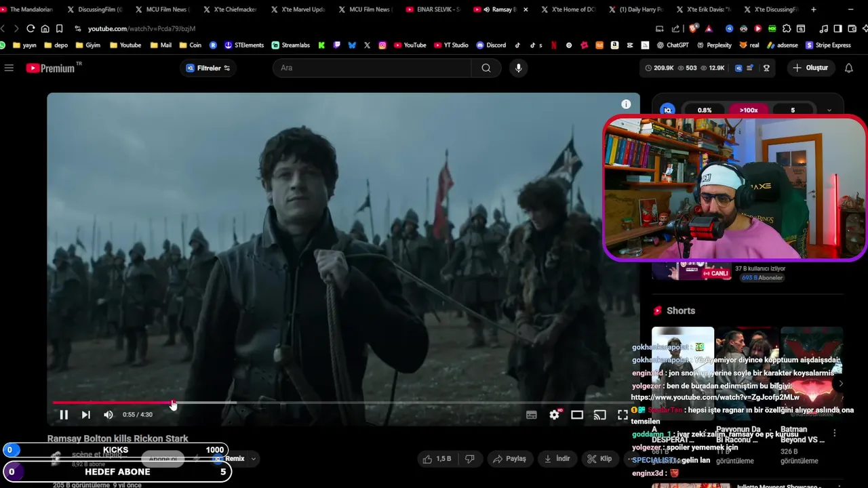Screen dimensions: 868x488
Task: Switch to the X'te Erik Davis tab
Action: [704, 9]
